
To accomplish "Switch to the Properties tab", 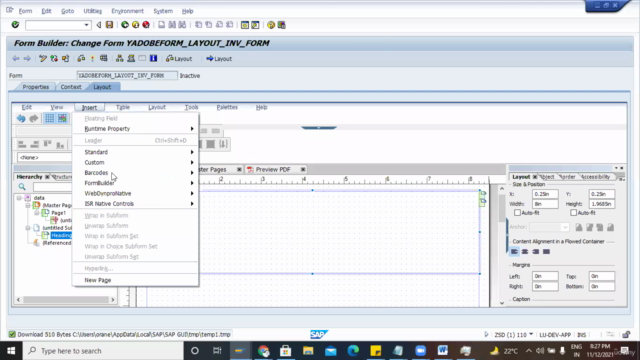I will pos(36,87).
